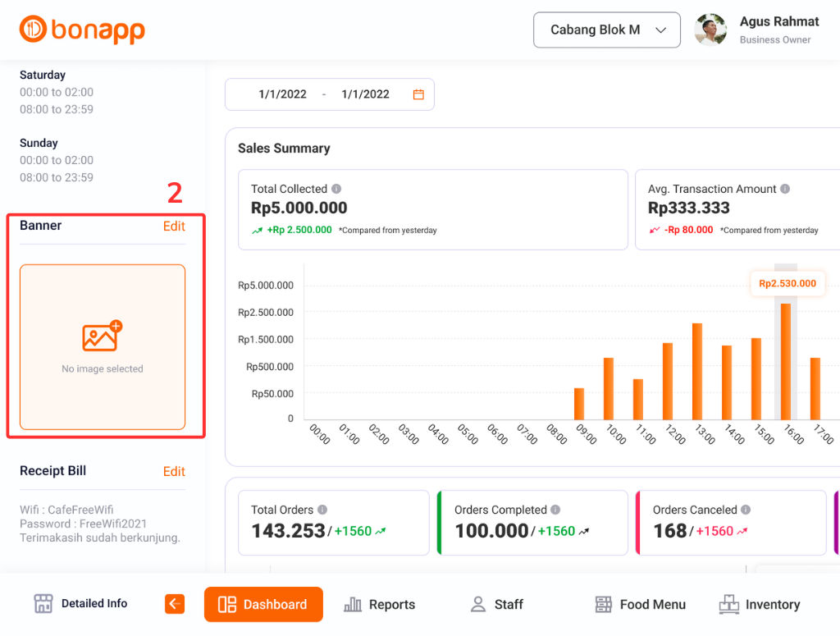Click the 13:00 bar in sales chart

(x=697, y=371)
